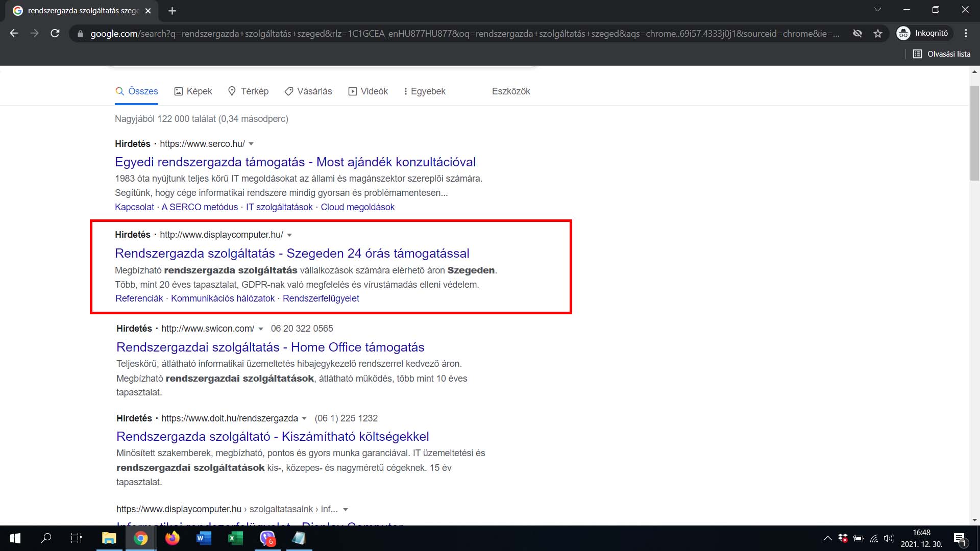
Task: Open the Kommunikációs hálózatok sitelink
Action: click(x=223, y=298)
